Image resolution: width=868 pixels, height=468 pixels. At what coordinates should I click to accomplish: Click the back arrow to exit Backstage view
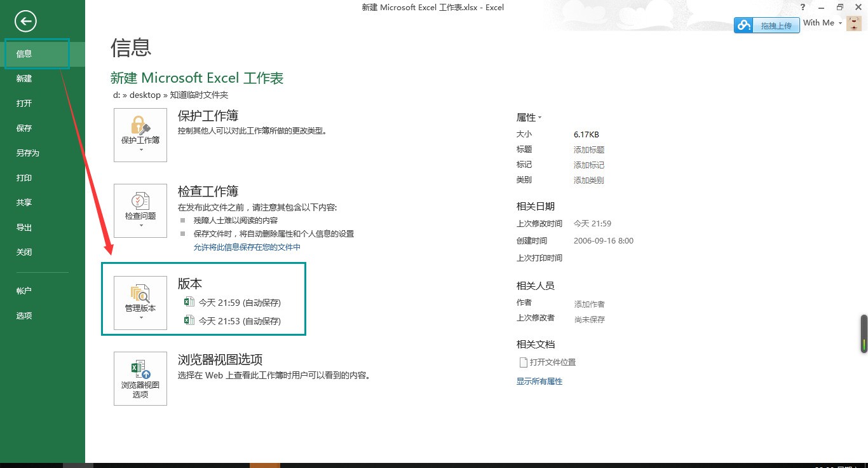25,21
